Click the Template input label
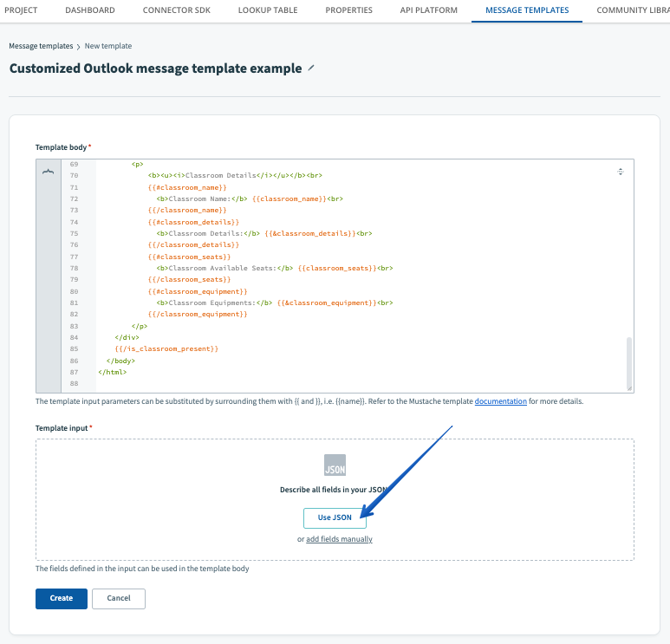 point(62,428)
